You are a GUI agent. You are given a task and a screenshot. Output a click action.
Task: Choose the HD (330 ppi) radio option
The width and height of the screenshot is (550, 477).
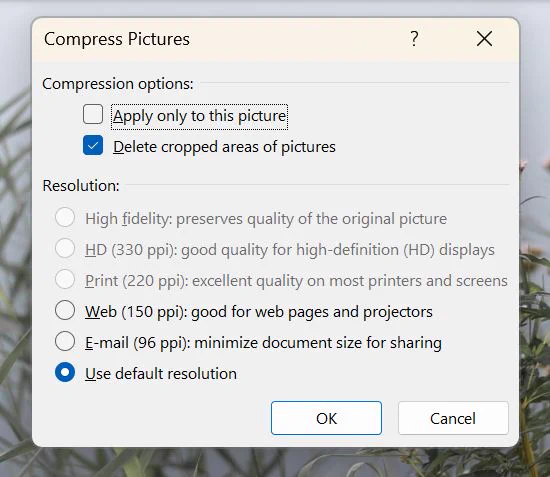tap(65, 248)
